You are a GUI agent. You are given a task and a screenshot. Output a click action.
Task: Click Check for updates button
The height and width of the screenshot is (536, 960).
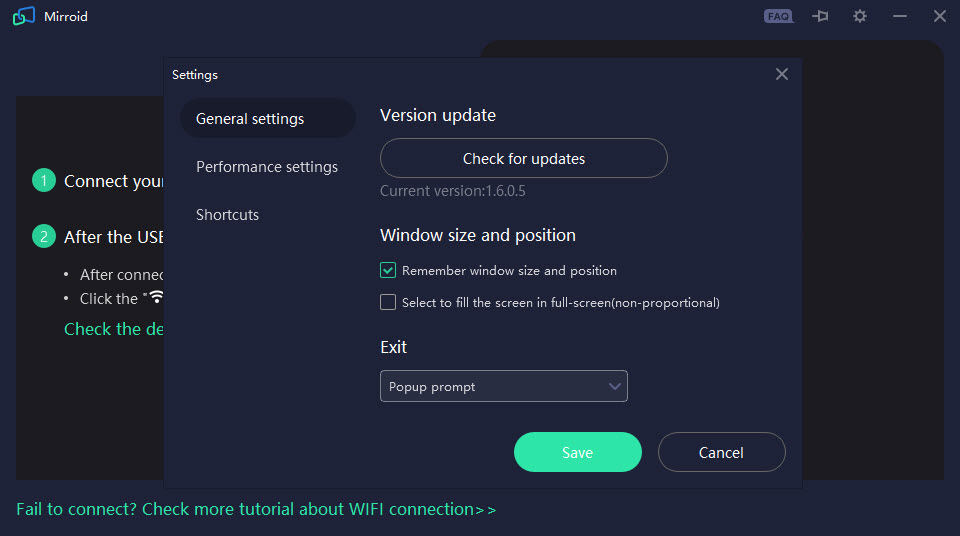tap(523, 158)
